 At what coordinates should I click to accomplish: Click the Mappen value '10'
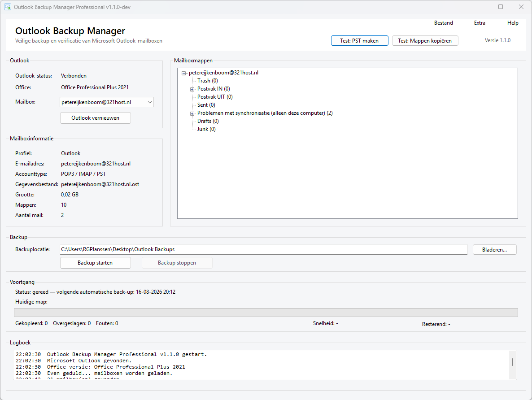click(64, 205)
